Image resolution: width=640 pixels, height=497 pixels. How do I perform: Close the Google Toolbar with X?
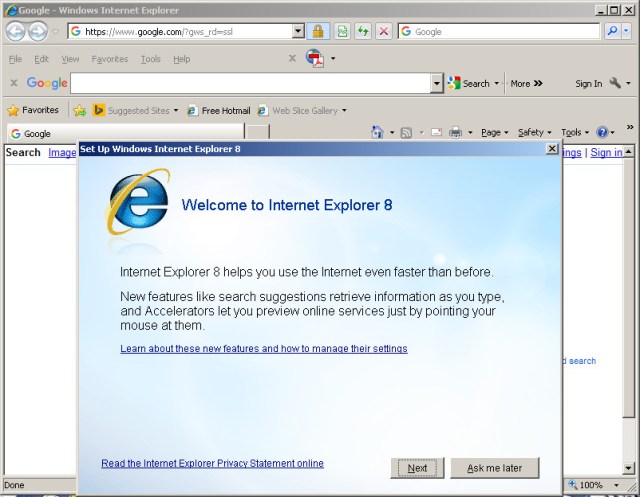coord(14,83)
